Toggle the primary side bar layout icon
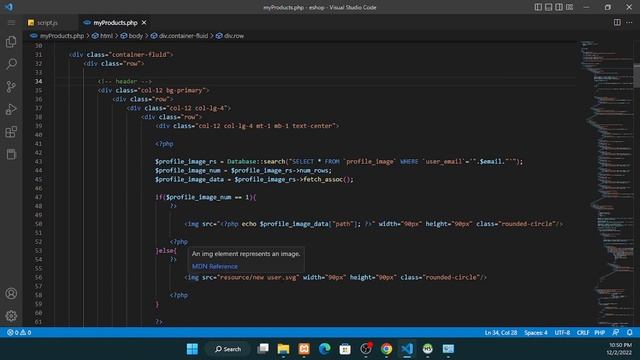 coord(538,7)
